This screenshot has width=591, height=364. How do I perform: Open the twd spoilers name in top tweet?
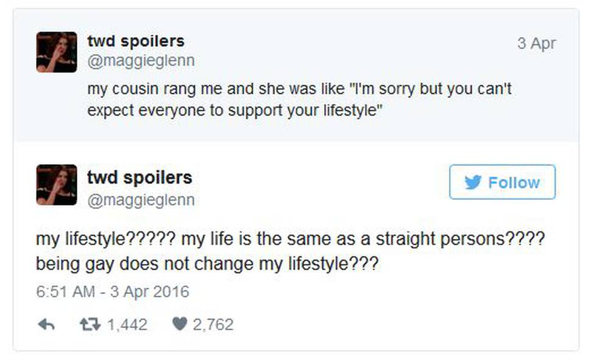136,41
